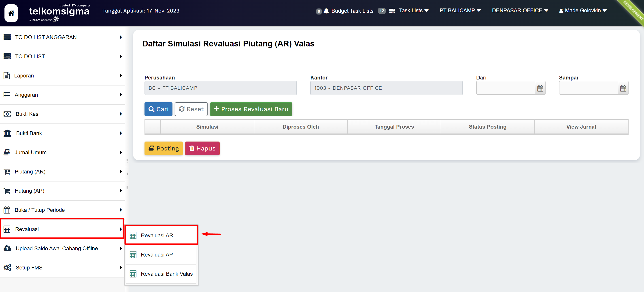Click the red Hapus button
The image size is (644, 292).
(x=202, y=148)
